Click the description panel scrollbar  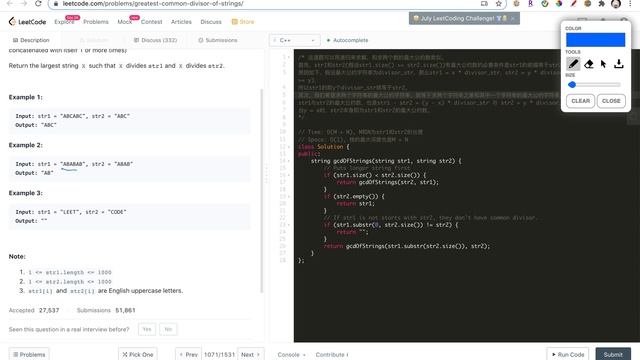(261, 191)
